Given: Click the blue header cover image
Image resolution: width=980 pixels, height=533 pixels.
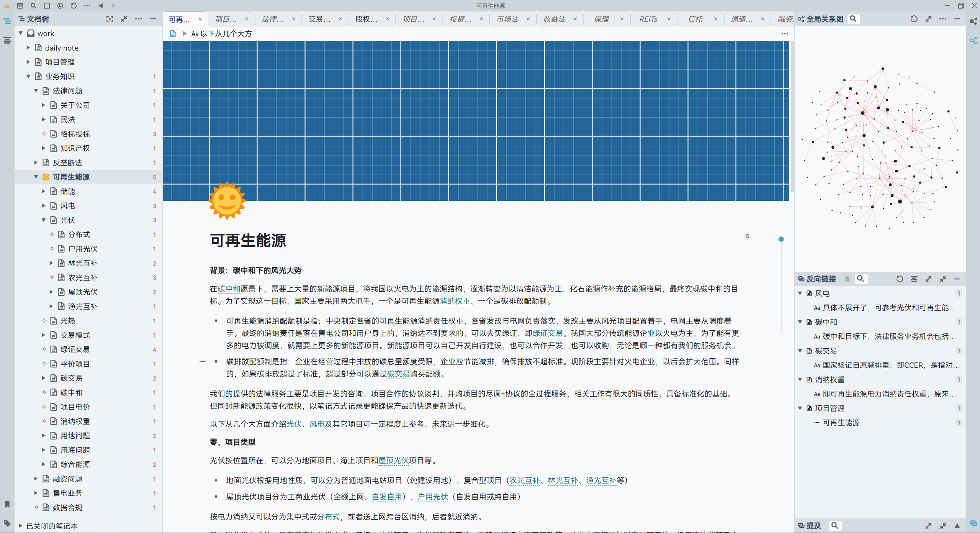Looking at the screenshot, I should [476, 121].
